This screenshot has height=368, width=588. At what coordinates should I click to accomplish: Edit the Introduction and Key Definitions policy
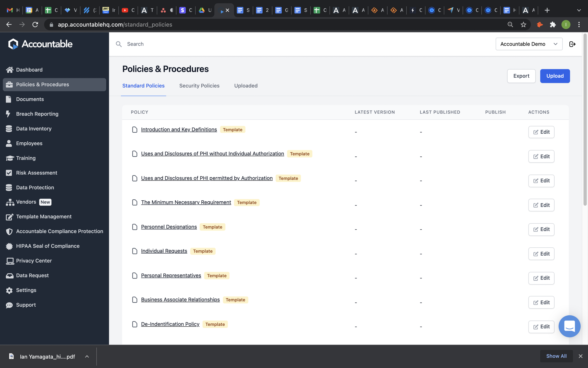(x=541, y=132)
